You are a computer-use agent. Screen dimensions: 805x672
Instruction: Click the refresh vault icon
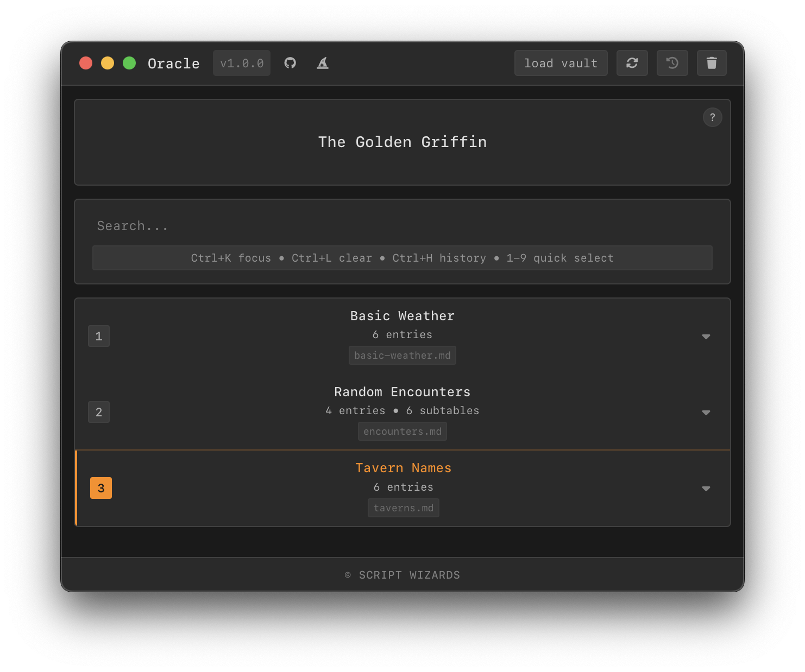click(x=632, y=63)
